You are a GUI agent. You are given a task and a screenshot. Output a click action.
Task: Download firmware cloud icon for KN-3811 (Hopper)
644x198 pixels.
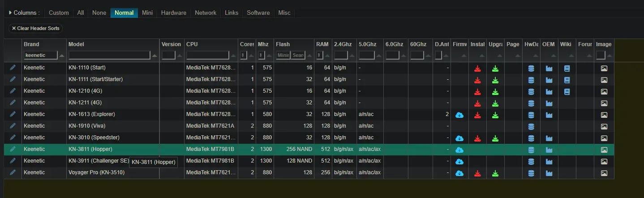point(459,150)
